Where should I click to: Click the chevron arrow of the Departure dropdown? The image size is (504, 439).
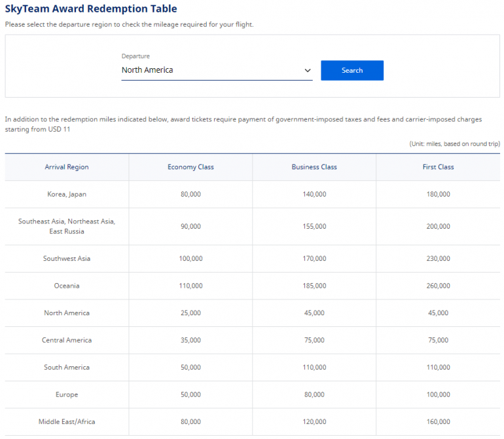click(308, 71)
